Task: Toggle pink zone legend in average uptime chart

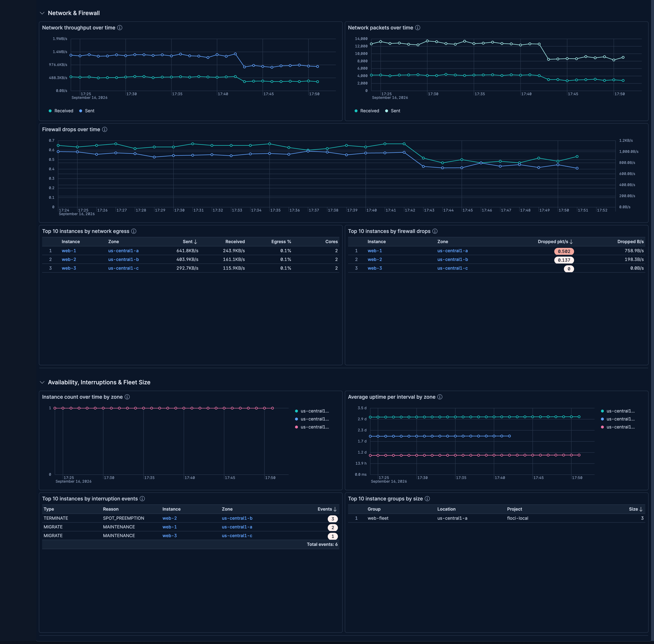Action: [618, 427]
